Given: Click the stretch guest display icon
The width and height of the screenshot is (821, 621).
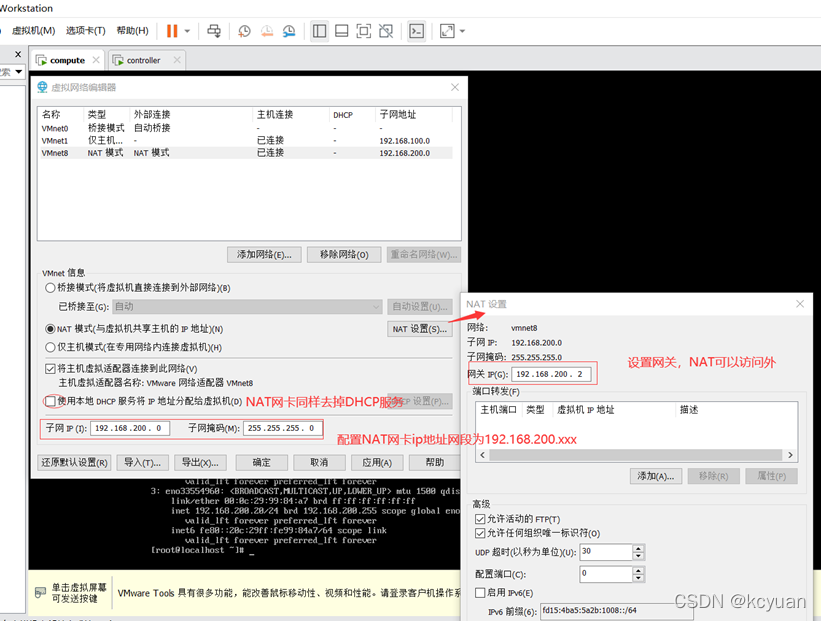Looking at the screenshot, I should pos(447,31).
